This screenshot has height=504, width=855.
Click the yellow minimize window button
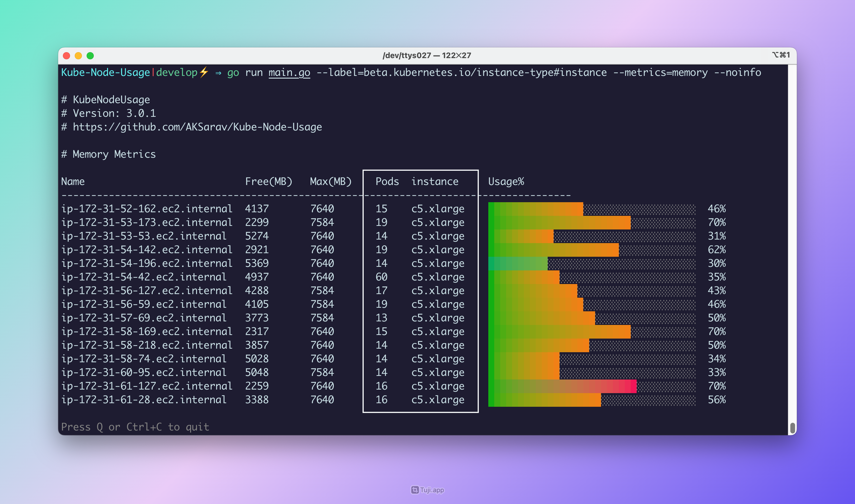click(x=78, y=56)
